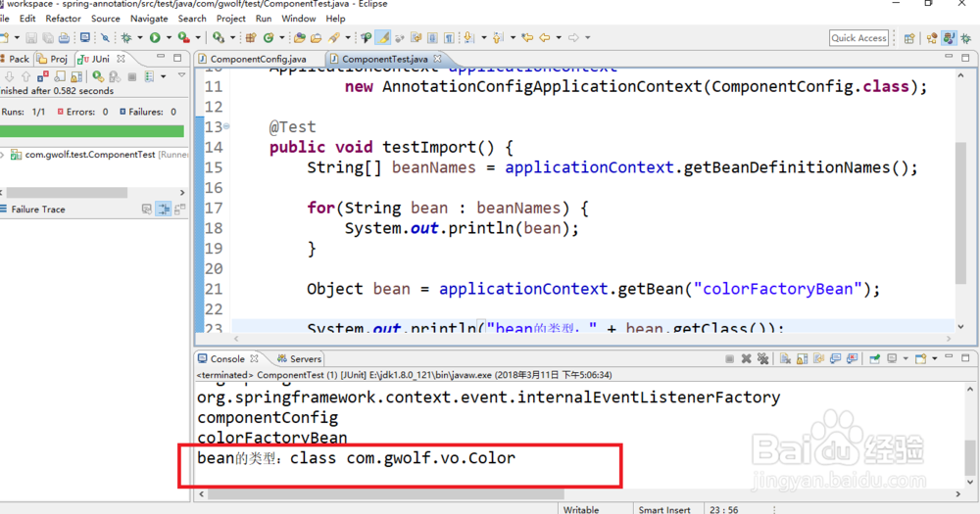This screenshot has width=980, height=514.
Task: Click Console Remove All Terminated Launches icon
Action: pos(762,358)
